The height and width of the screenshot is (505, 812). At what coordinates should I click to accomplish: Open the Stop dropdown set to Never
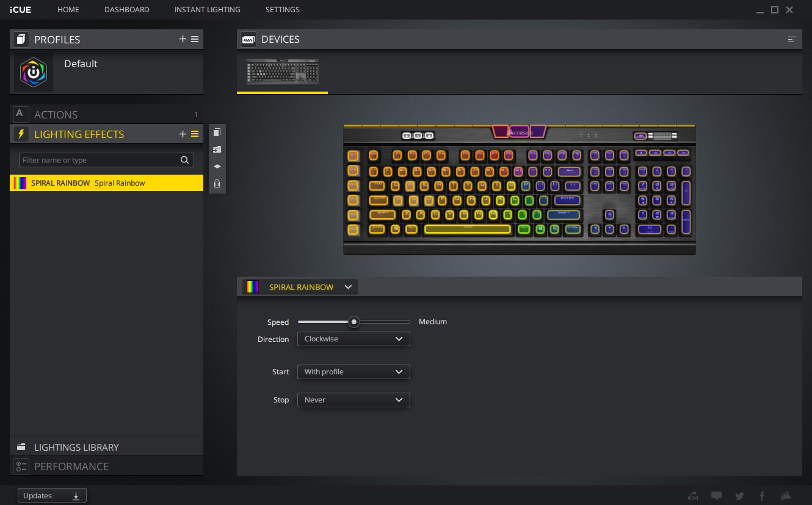pyautogui.click(x=353, y=400)
